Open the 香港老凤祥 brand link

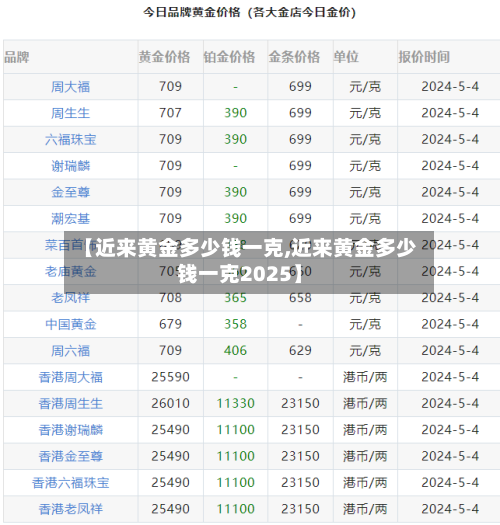[x=70, y=509]
